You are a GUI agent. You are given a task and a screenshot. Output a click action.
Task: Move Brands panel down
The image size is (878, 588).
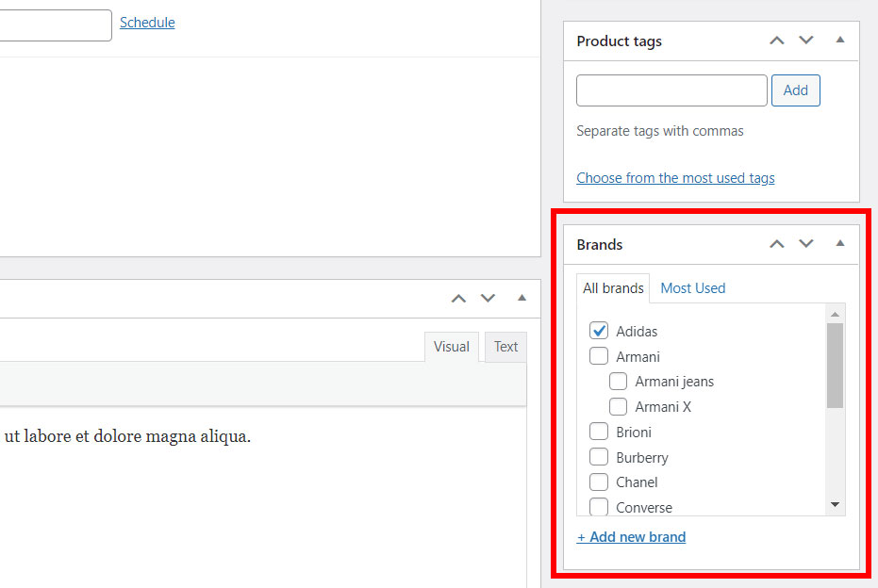coord(806,244)
